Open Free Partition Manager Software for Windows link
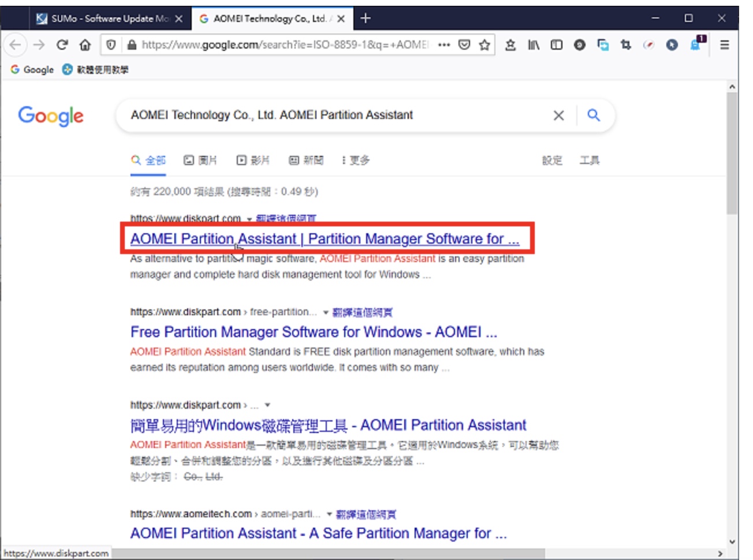The height and width of the screenshot is (560, 753). coord(314,332)
